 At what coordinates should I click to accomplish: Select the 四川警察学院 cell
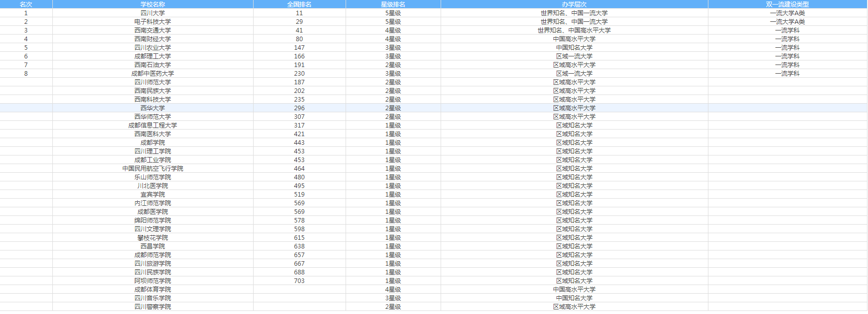(x=152, y=307)
